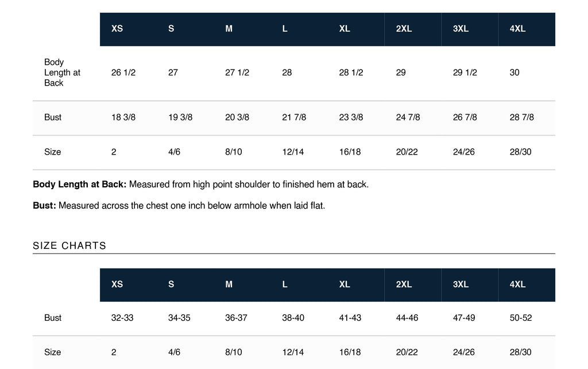Click the 4XL header in the bottom table
The image size is (588, 369).
pos(517,284)
